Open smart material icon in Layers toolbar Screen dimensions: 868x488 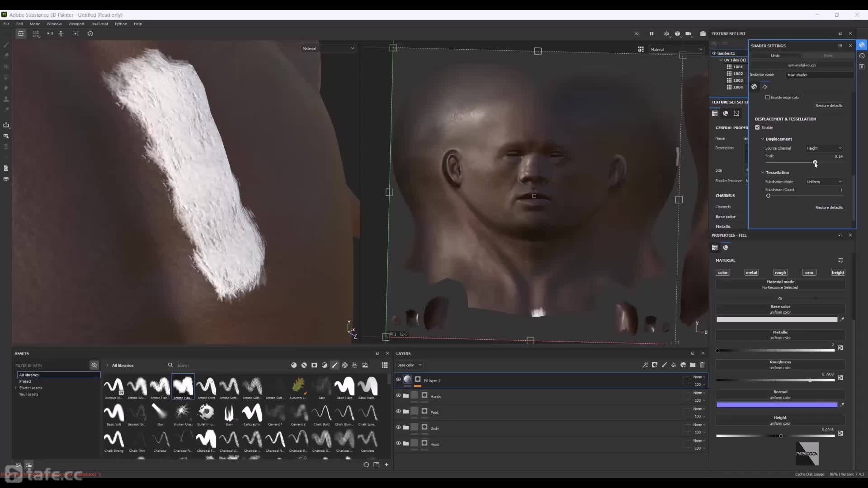pos(683,365)
